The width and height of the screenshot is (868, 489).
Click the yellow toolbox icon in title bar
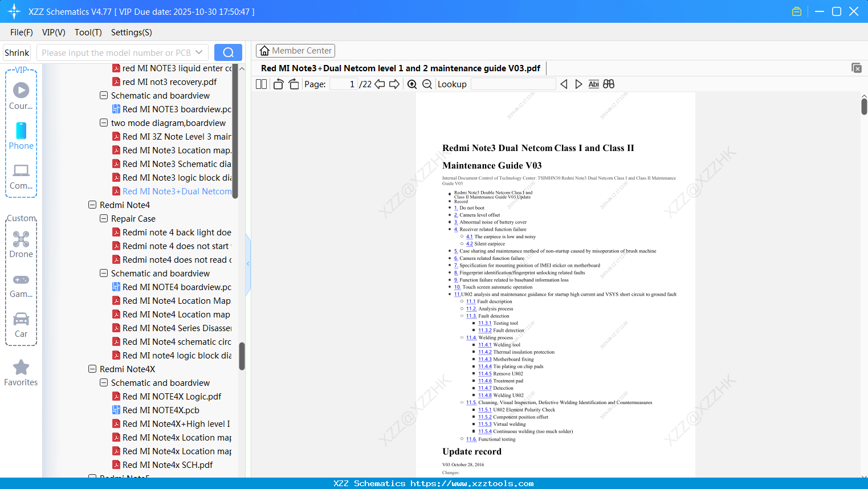coord(797,11)
